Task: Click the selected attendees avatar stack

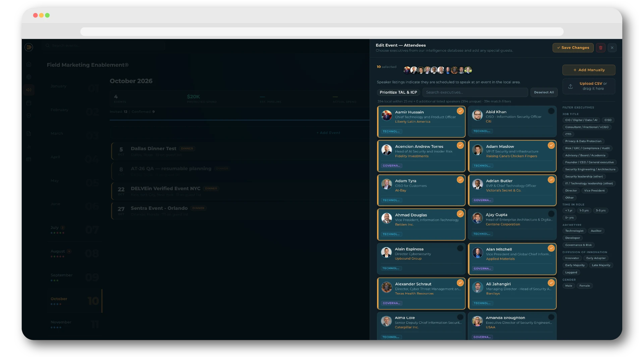Action: 438,70
